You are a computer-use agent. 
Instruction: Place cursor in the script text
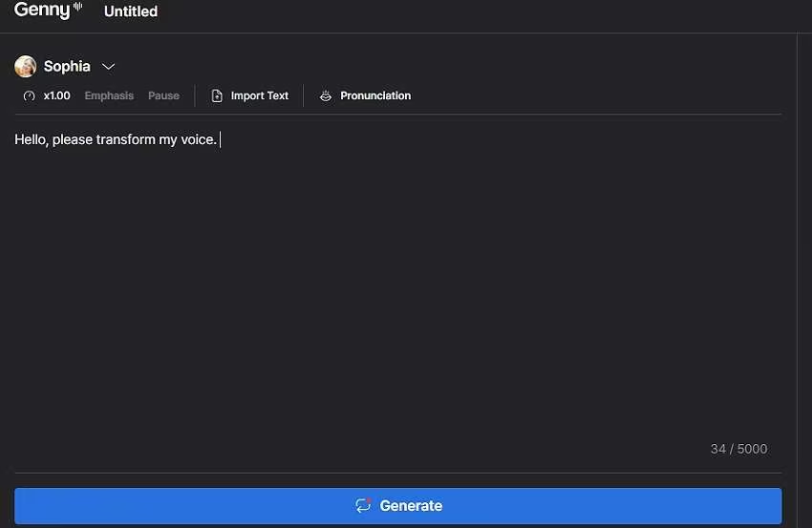[116, 139]
